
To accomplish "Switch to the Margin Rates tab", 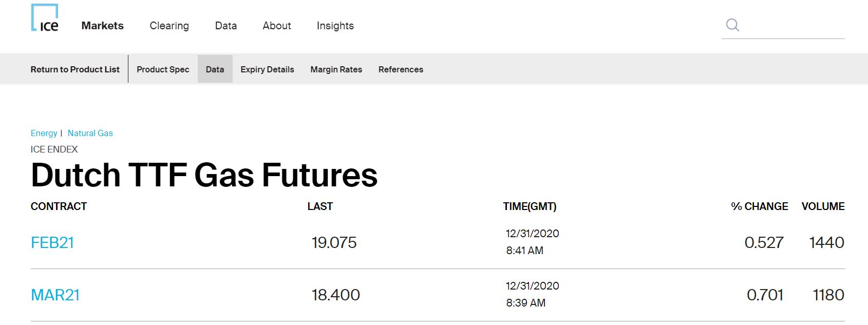I will [336, 69].
